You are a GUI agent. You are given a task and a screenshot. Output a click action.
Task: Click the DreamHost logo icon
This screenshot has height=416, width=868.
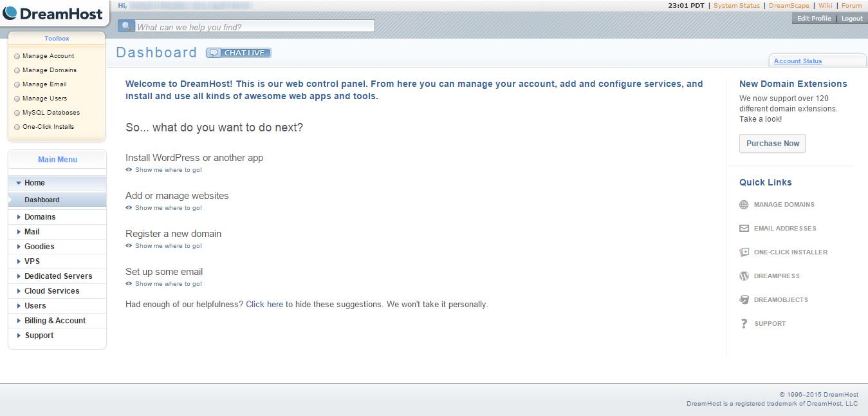(10, 13)
